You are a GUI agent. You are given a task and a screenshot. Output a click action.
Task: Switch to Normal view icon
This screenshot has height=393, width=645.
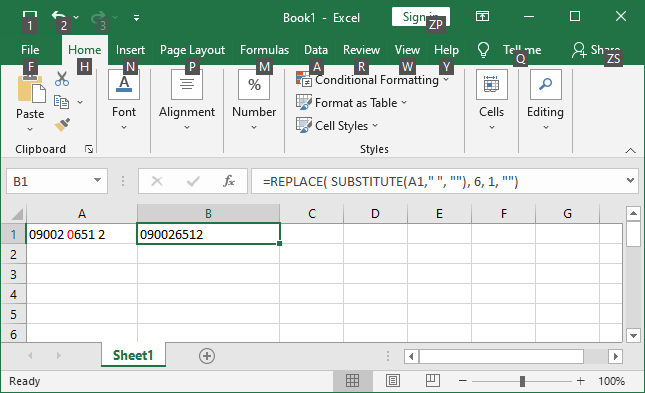click(x=353, y=381)
